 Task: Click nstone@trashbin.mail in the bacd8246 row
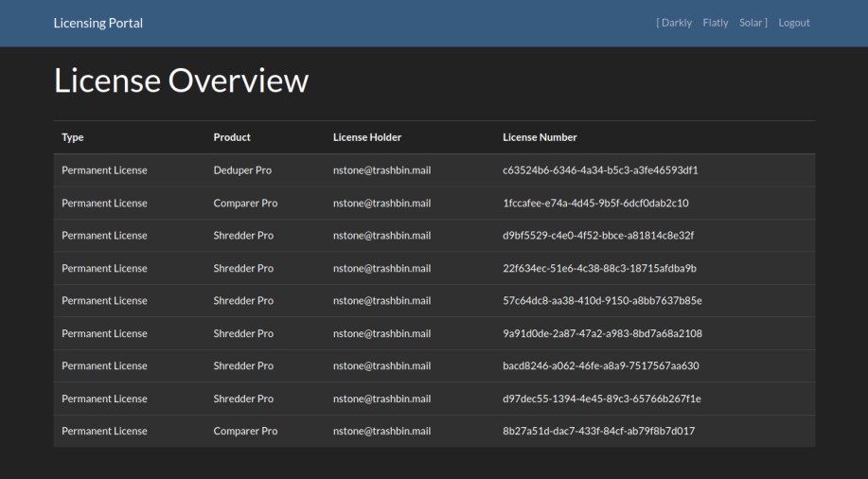click(382, 365)
